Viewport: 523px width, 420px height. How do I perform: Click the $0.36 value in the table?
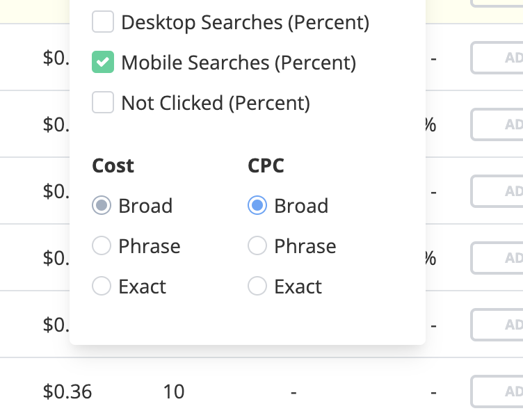pyautogui.click(x=67, y=391)
